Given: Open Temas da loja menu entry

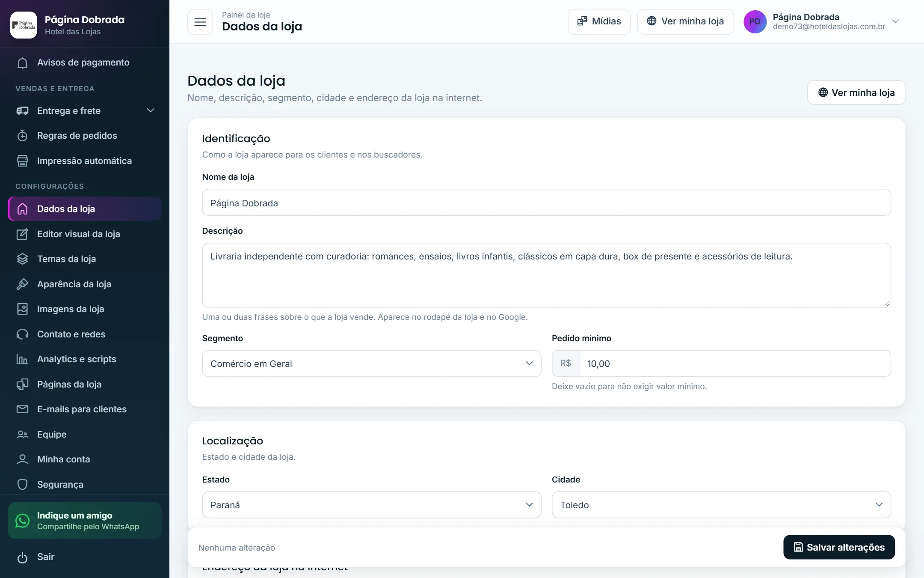Looking at the screenshot, I should click(85, 259).
